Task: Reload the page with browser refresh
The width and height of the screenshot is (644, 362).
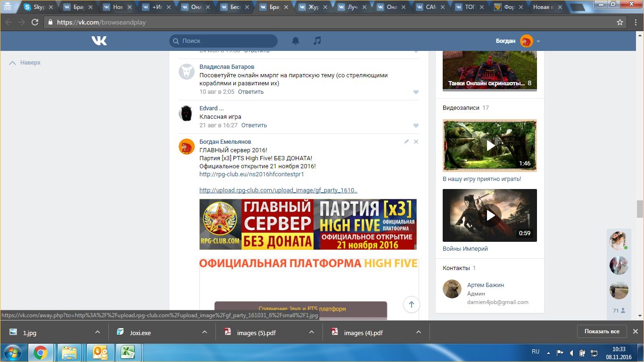Action: point(35,22)
